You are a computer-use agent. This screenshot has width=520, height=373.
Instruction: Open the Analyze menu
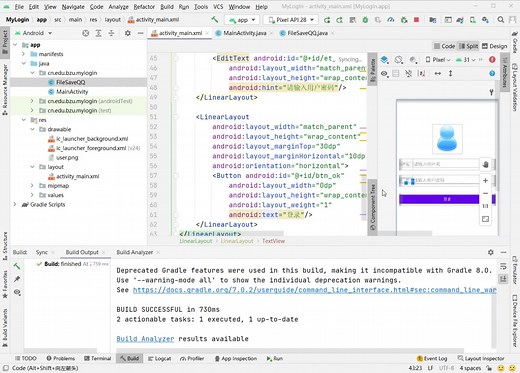(x=118, y=7)
